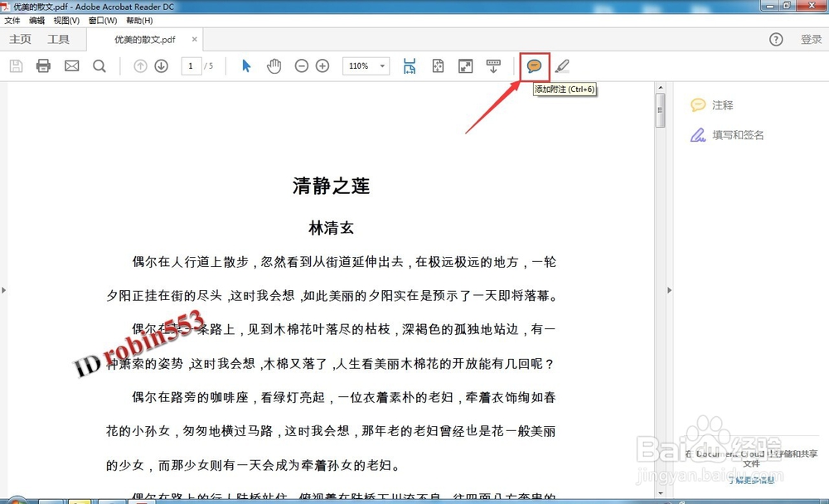Click the Add sticky note icon
The image size is (829, 504).
pos(535,66)
